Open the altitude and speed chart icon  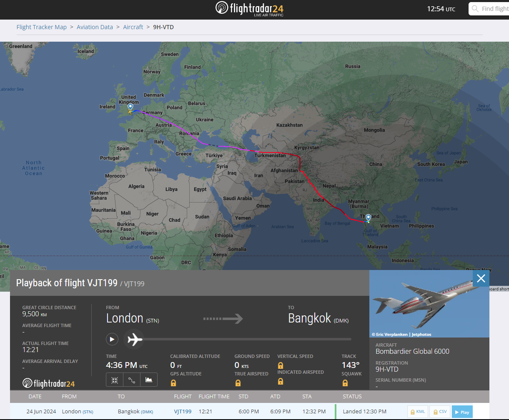coord(149,380)
